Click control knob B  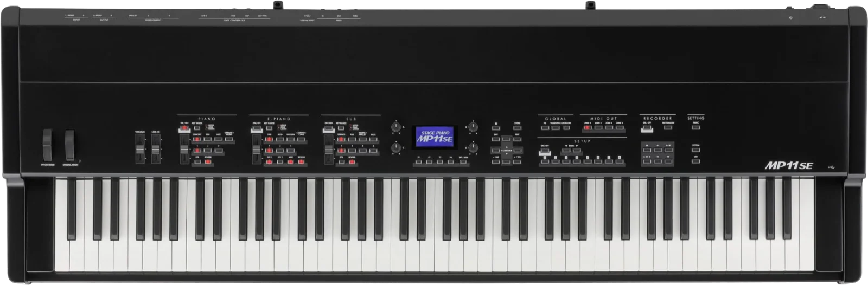coord(473,127)
